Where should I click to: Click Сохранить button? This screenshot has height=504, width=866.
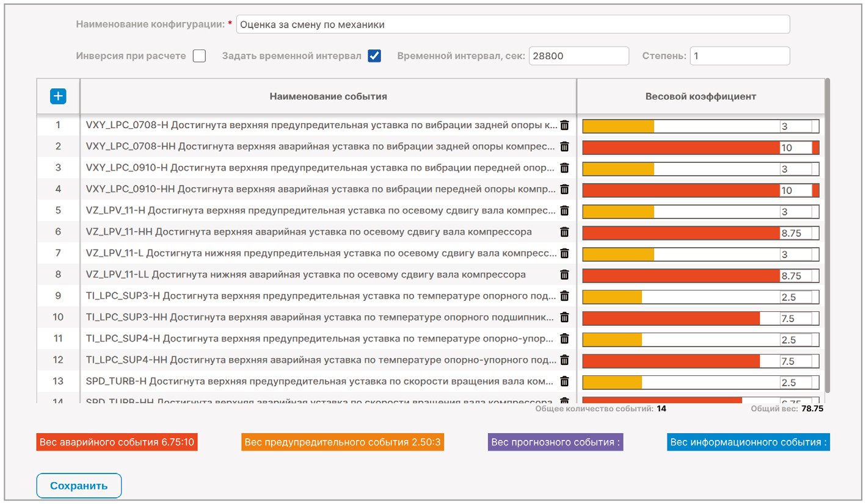[x=79, y=486]
